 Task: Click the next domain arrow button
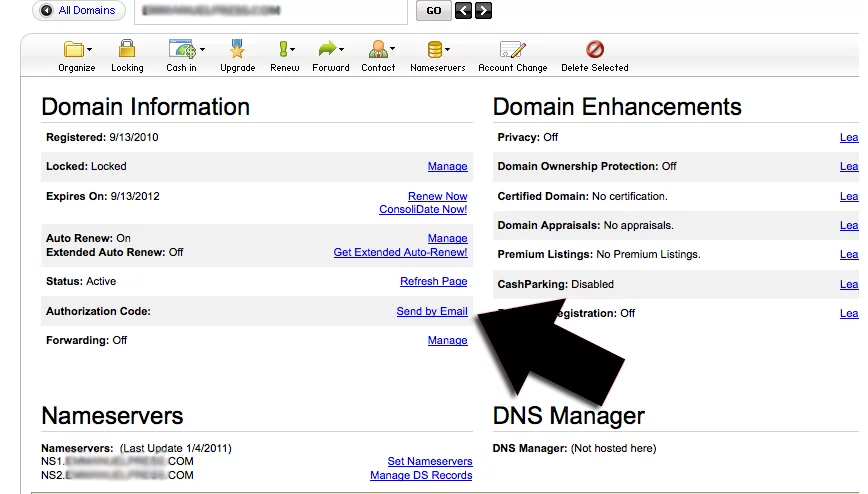(x=483, y=11)
